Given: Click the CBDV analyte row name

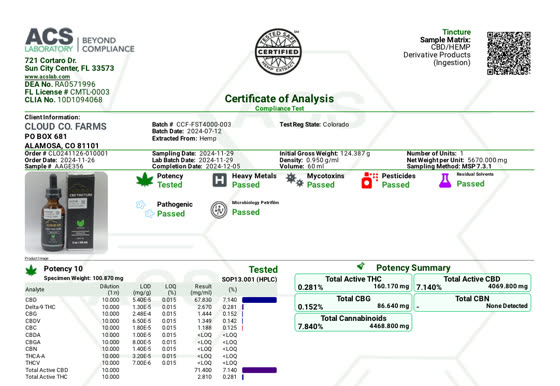Looking at the screenshot, I should [x=33, y=321].
